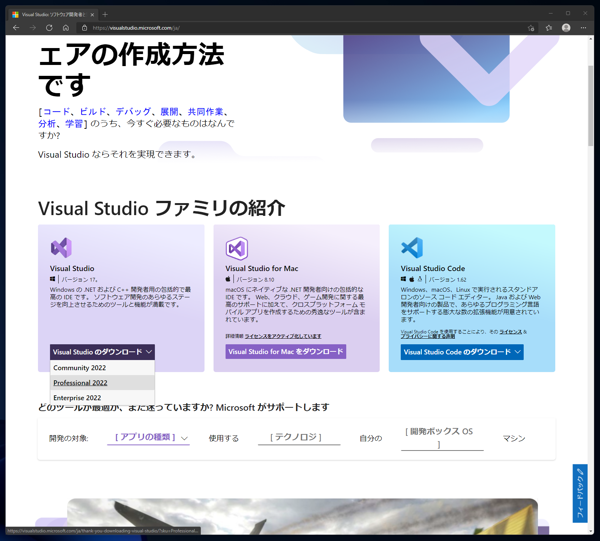The image size is (600, 541).
Task: Choose Community 2022 from download menu
Action: click(x=102, y=368)
